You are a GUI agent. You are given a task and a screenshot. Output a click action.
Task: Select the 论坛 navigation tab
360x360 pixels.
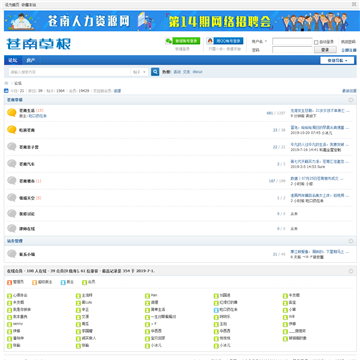[13, 60]
